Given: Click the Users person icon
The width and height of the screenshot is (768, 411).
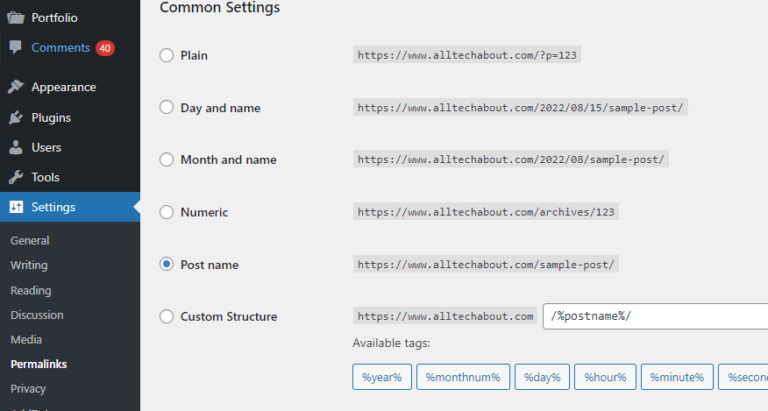Looking at the screenshot, I should tap(16, 147).
